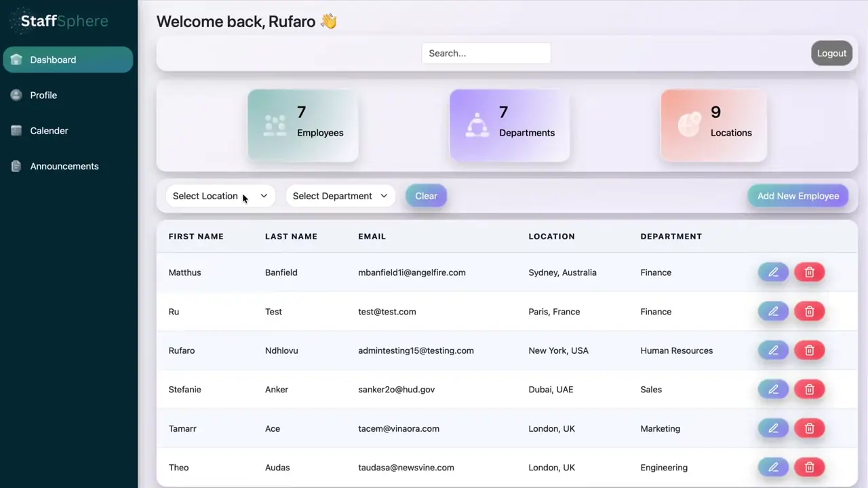Image resolution: width=868 pixels, height=488 pixels.
Task: Click the Sydney, Australia location cell
Action: 562,272
